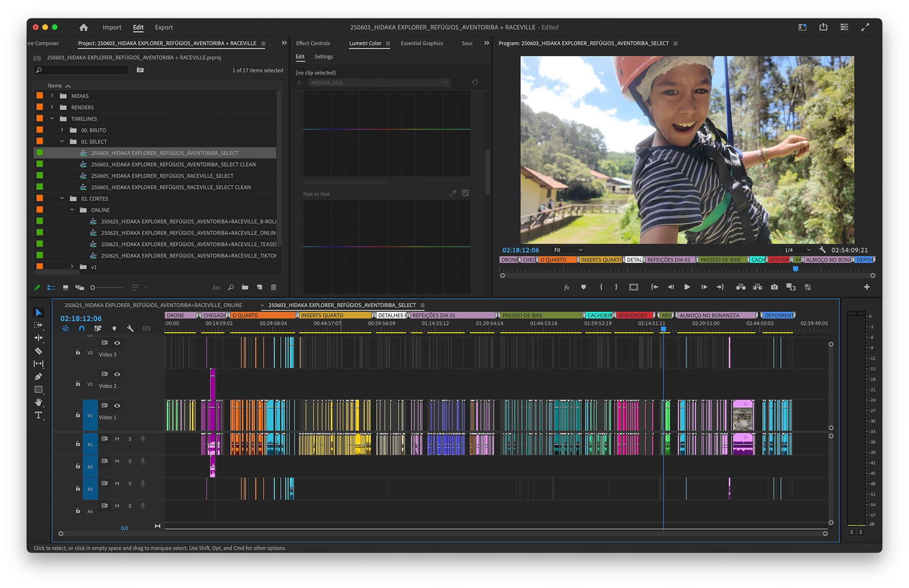Viewport: 909px width, 588px height.
Task: Select the Razor tool
Action: [39, 351]
